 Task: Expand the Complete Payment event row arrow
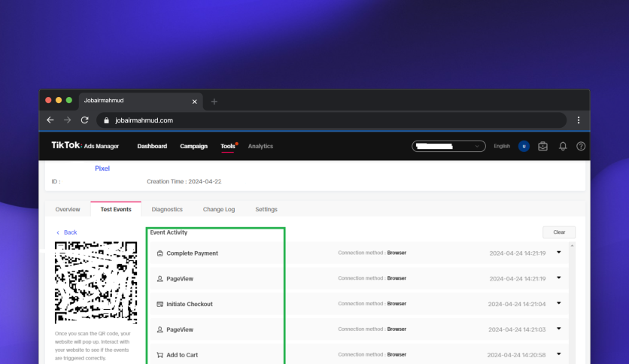pos(559,253)
